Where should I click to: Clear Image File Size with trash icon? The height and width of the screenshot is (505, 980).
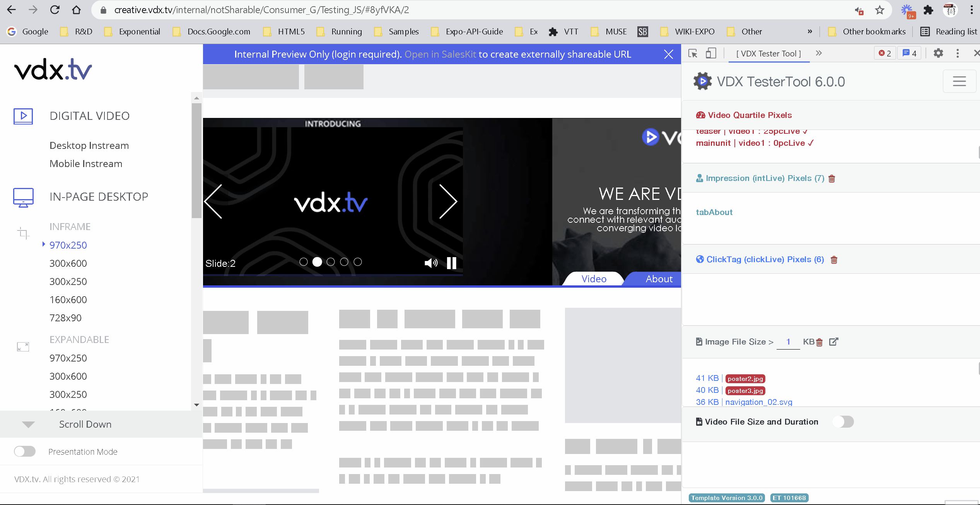pyautogui.click(x=819, y=342)
